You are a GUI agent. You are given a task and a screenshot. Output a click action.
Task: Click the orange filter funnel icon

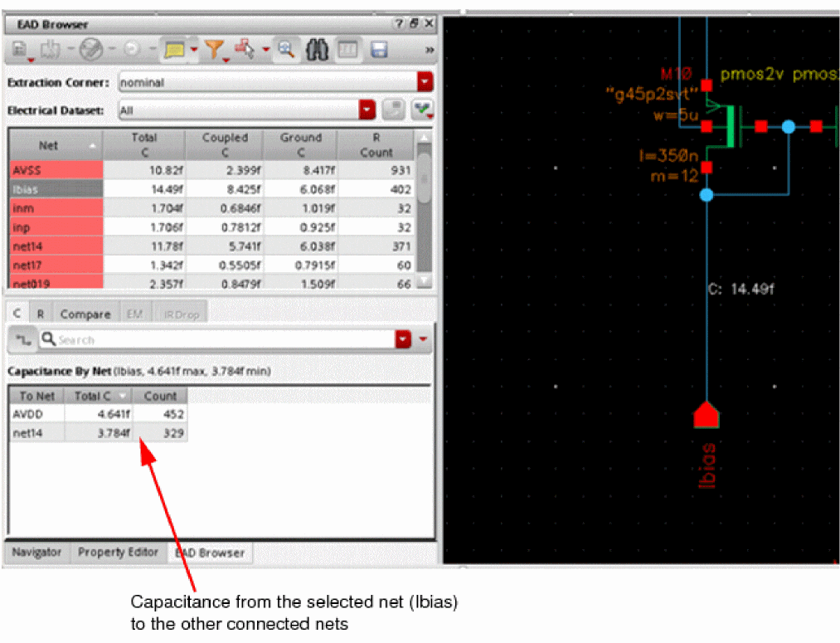pyautogui.click(x=215, y=51)
